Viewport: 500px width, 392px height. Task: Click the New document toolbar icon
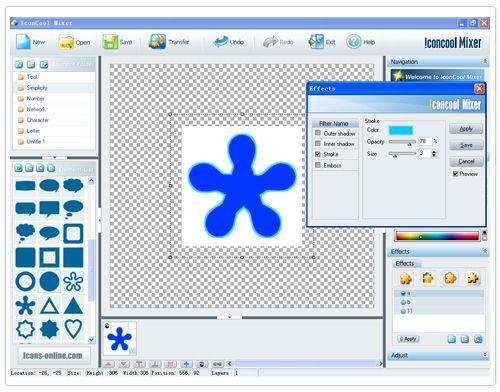[x=23, y=42]
